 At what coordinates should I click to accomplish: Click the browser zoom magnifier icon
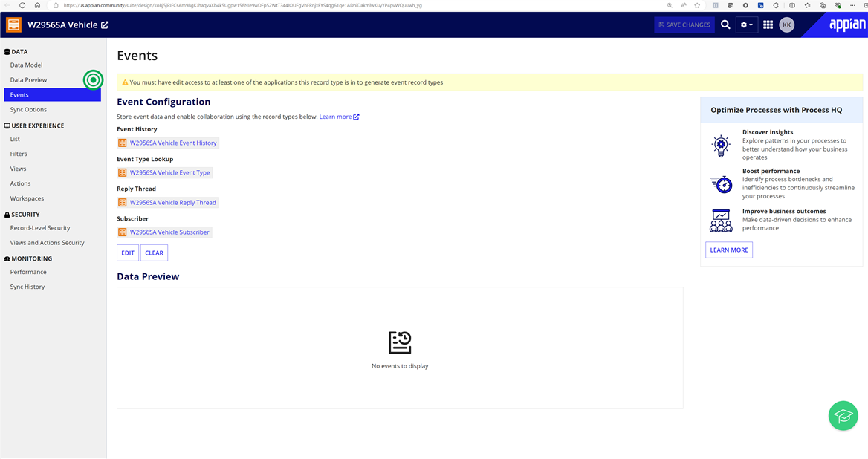670,5
